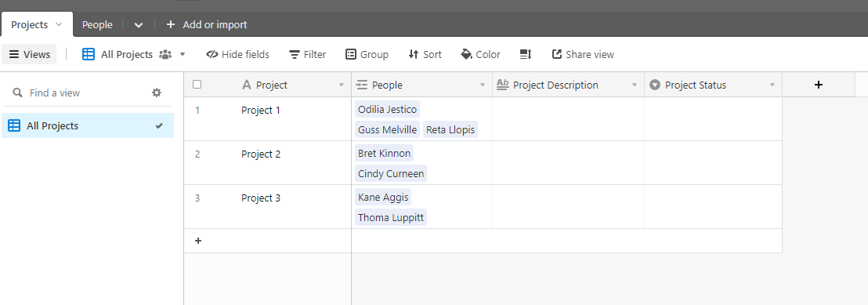Screen dimensions: 868x305
Task: Expand the Project Status column dropdown
Action: click(772, 85)
